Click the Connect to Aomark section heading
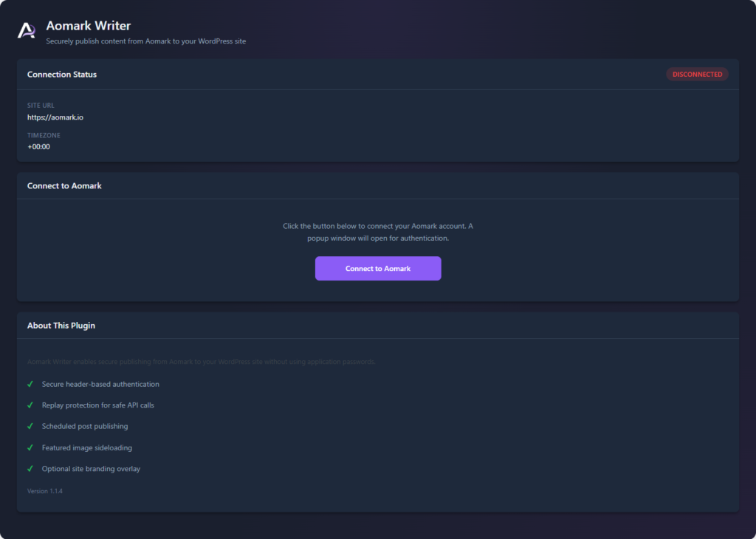The image size is (756, 539). 64,186
